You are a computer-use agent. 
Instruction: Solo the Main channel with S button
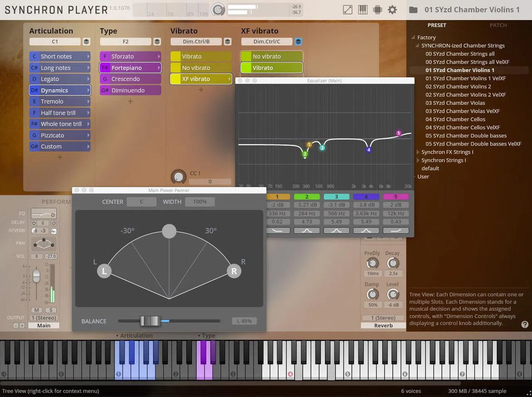50,310
